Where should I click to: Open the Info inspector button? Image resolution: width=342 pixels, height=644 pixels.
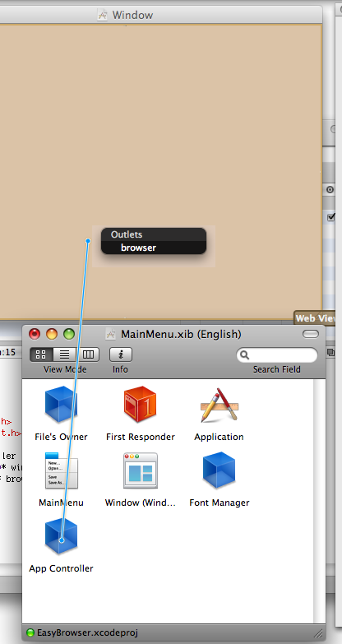pos(120,354)
